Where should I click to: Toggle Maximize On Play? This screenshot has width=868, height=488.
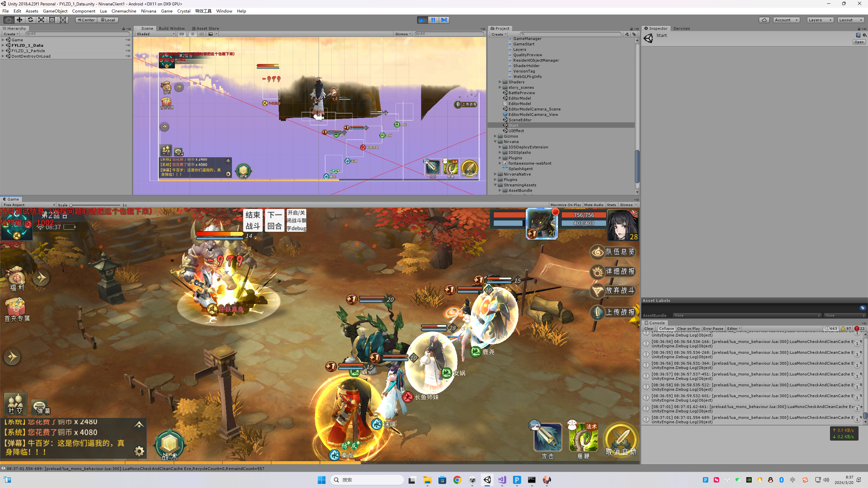(566, 205)
